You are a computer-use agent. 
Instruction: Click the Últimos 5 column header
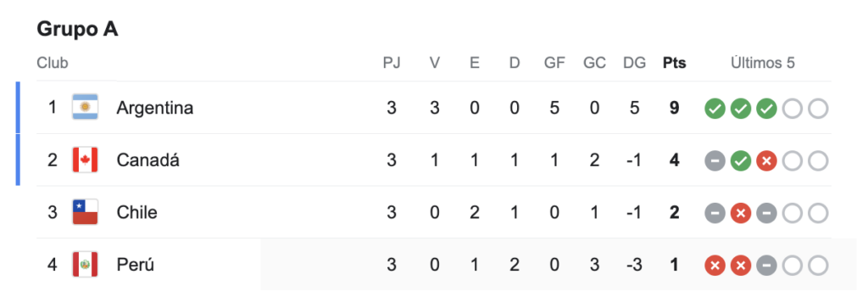click(762, 63)
